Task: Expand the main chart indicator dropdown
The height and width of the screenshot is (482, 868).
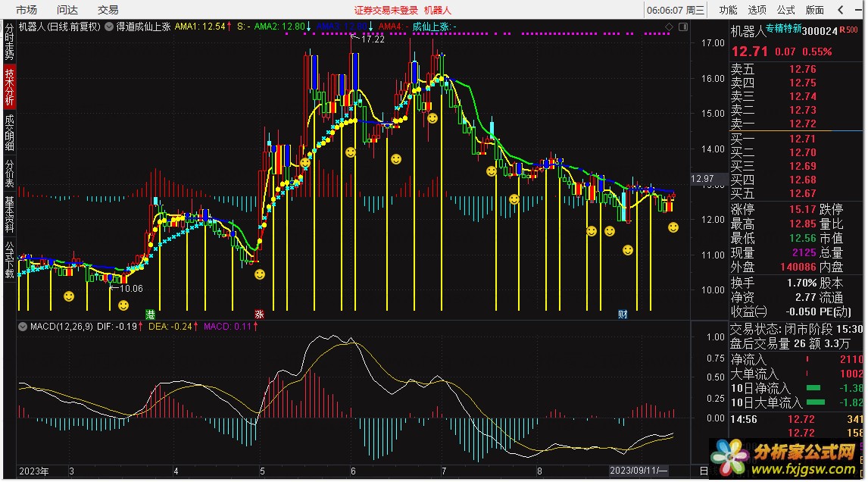Action: [109, 26]
